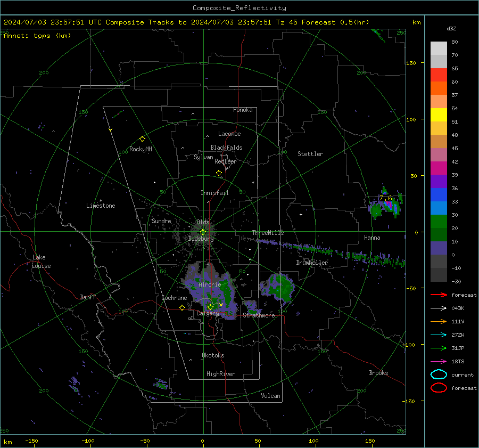
Task: Click the yellow radar-site diamond at Olds
Action: pyautogui.click(x=203, y=232)
